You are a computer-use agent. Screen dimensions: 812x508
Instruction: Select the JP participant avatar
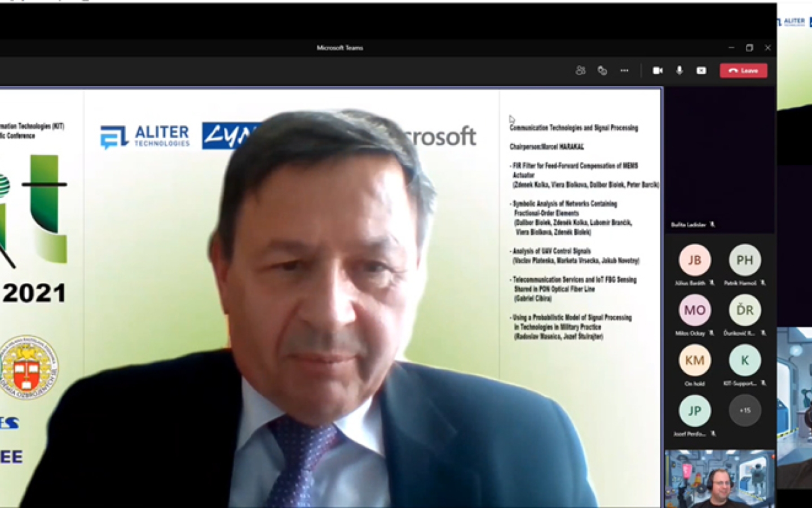coord(695,410)
